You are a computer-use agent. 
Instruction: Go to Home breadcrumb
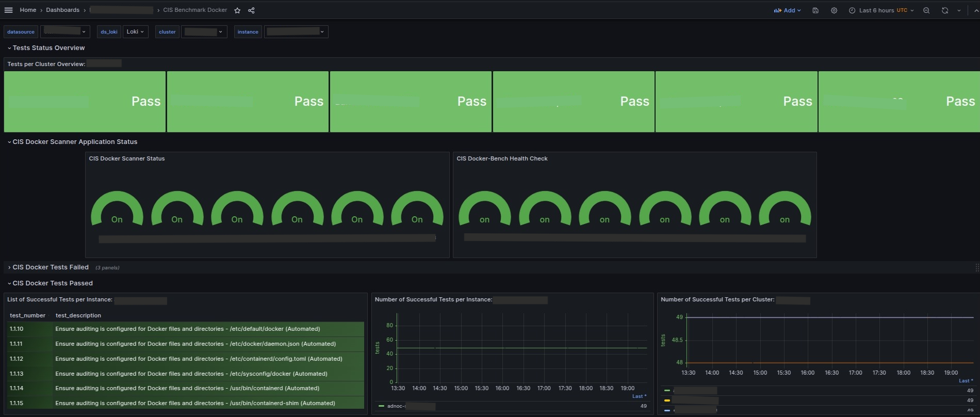pyautogui.click(x=28, y=10)
